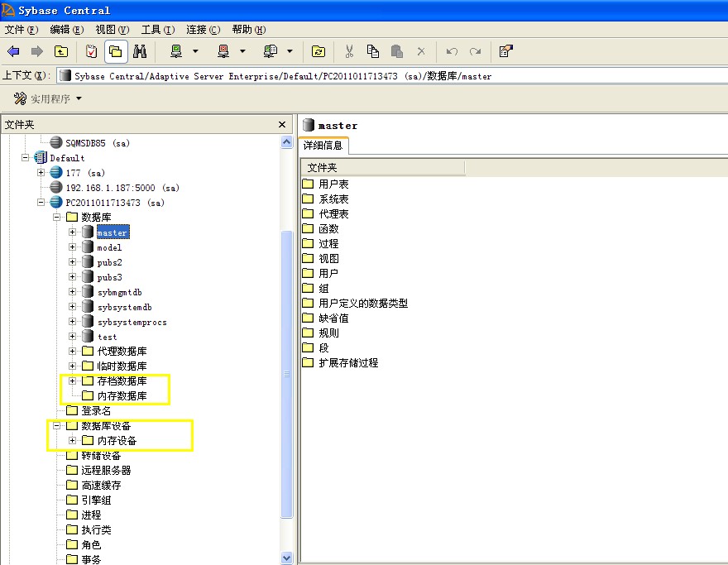Viewport: 728px width, 565px height.
Task: Open the 用户表 folder in details
Action: click(333, 184)
